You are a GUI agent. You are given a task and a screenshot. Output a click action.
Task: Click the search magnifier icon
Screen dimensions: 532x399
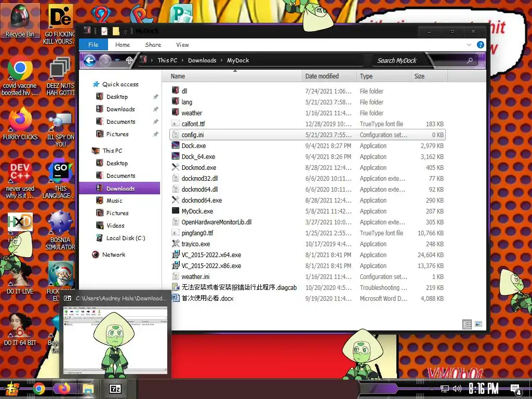[x=470, y=60]
